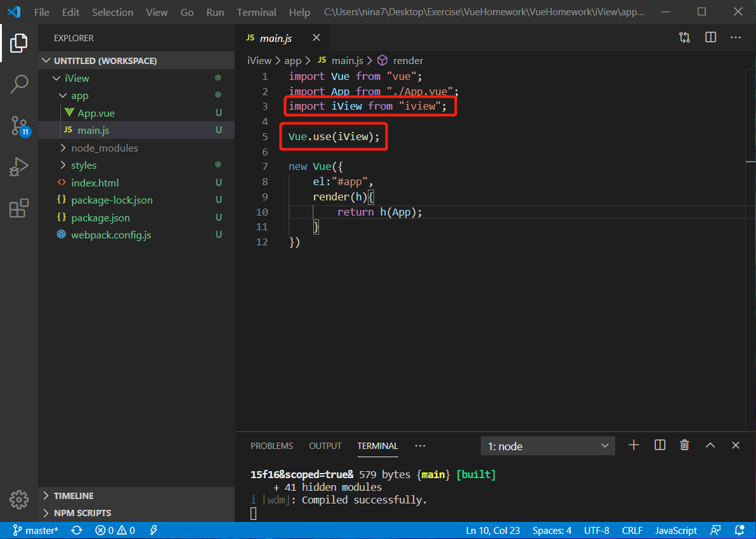The height and width of the screenshot is (539, 756).
Task: Open the Help menu
Action: click(x=299, y=12)
